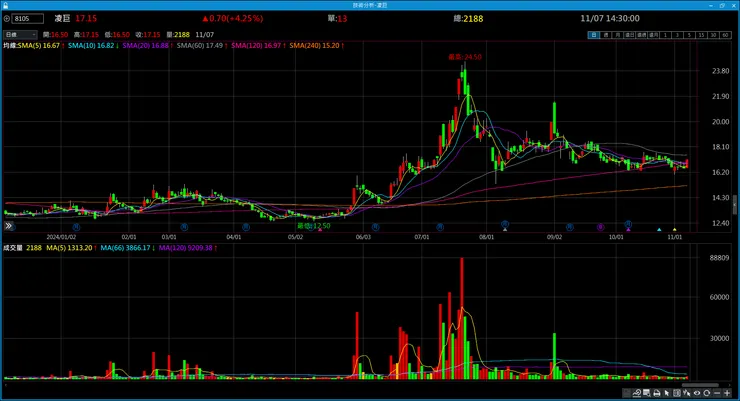Switch to the 1-minute chart tab
Screen dimensions: 740x401
click(x=665, y=35)
